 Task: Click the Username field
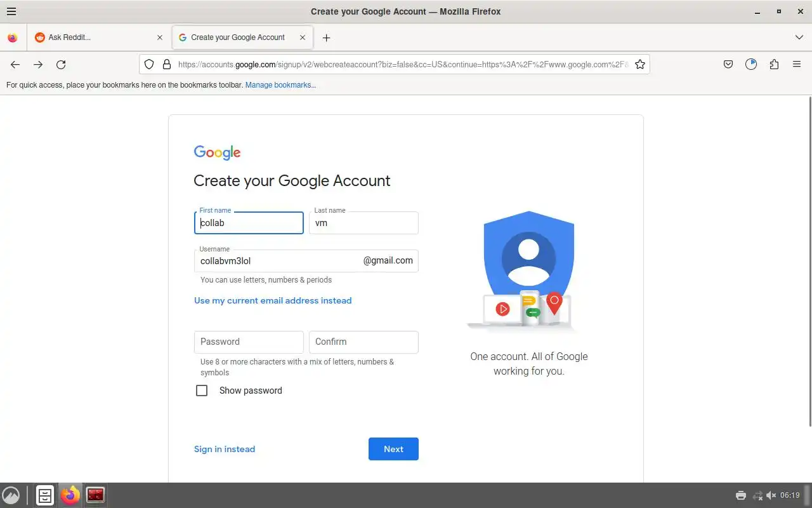(x=306, y=261)
